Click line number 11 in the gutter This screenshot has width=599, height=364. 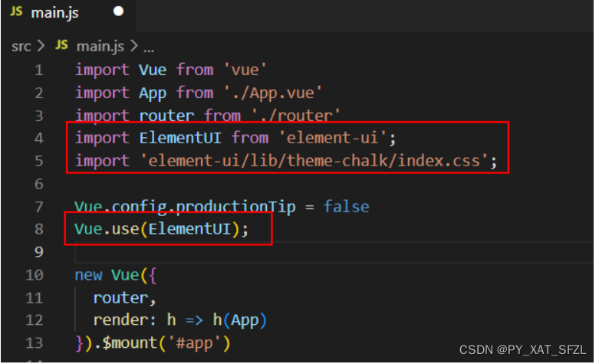click(35, 298)
